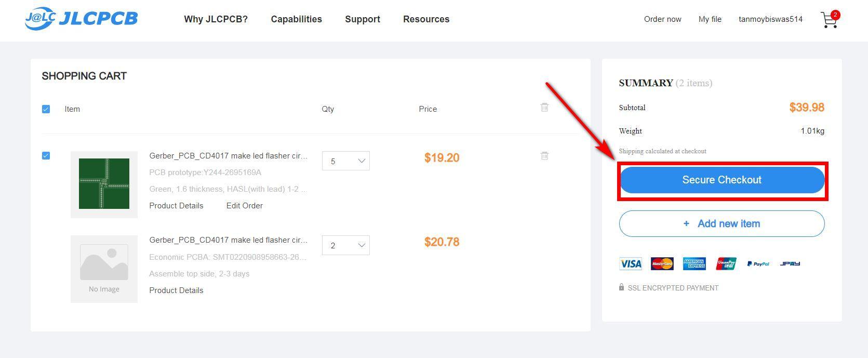Select the PayPal payment icon
Viewport: 868px width, 358px height.
758,264
